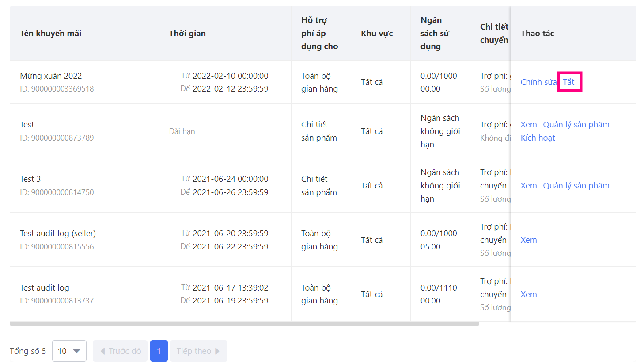
Task: Click the horizontal scrollbar under the table
Action: [244, 324]
